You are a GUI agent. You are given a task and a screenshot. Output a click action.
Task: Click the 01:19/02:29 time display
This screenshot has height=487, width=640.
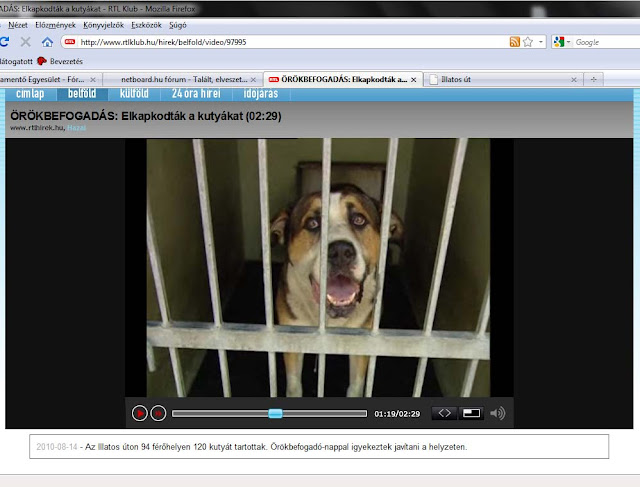pos(397,414)
